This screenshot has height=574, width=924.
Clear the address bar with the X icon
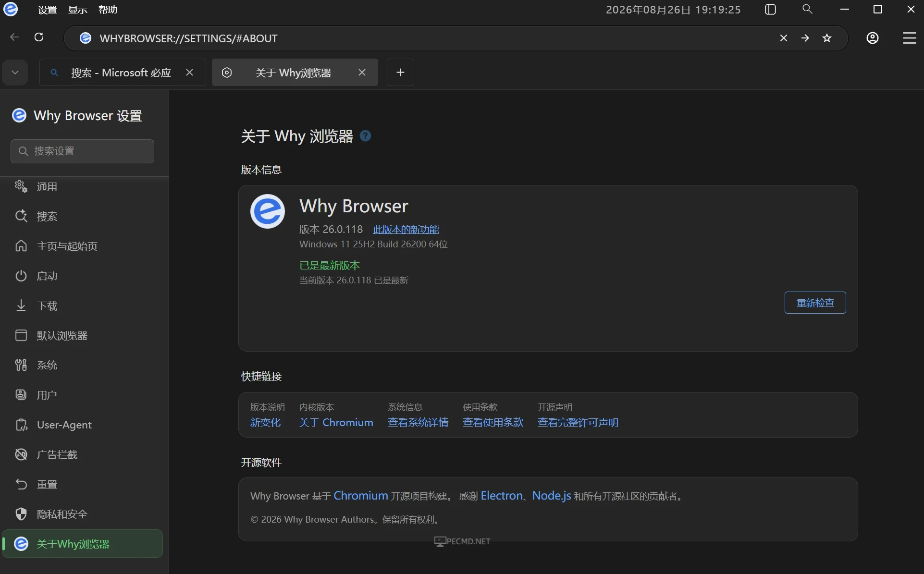click(784, 38)
